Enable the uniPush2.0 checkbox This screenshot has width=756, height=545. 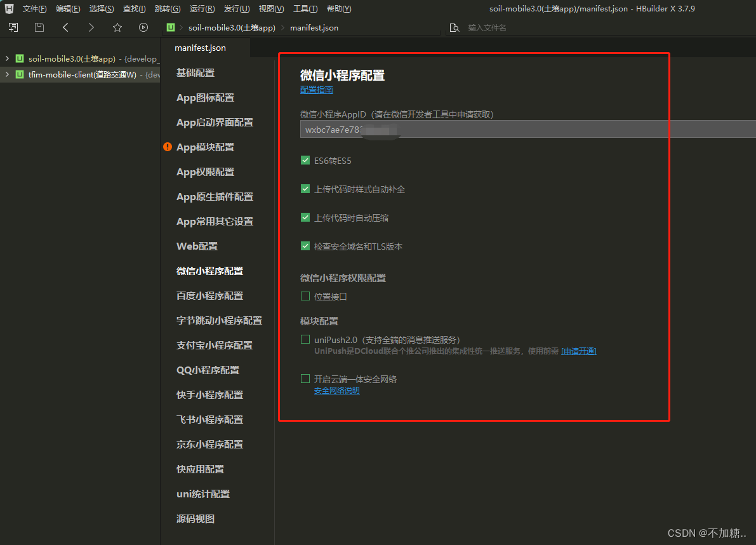[305, 340]
